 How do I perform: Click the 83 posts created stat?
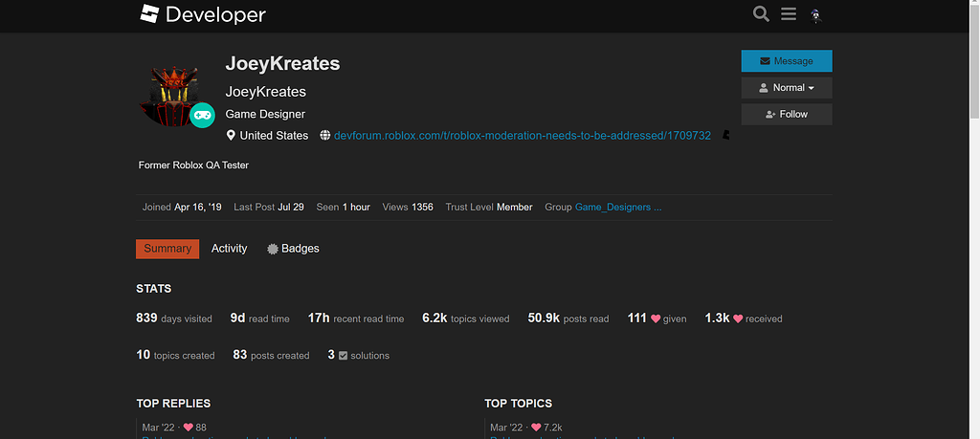271,355
